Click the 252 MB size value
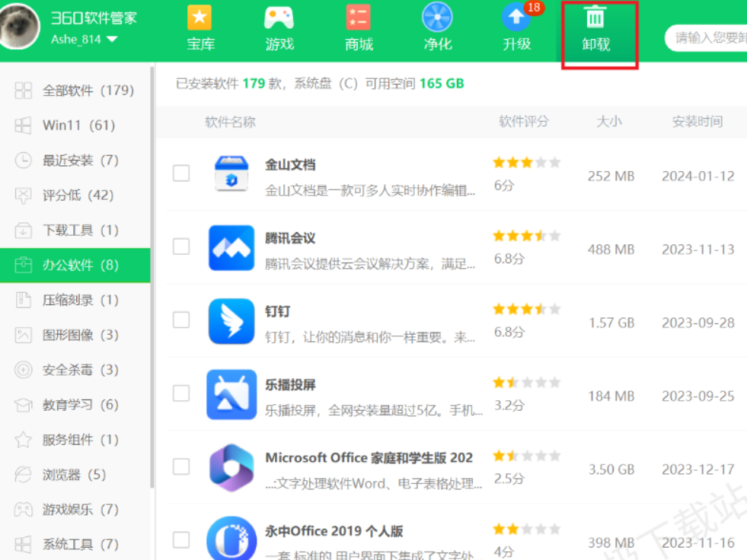 [x=611, y=177]
